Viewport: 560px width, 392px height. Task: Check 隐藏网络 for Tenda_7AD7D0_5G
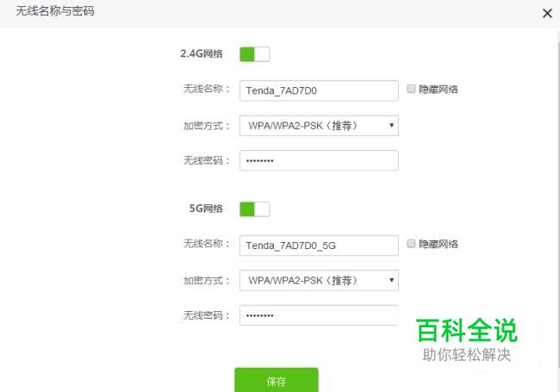pyautogui.click(x=411, y=244)
